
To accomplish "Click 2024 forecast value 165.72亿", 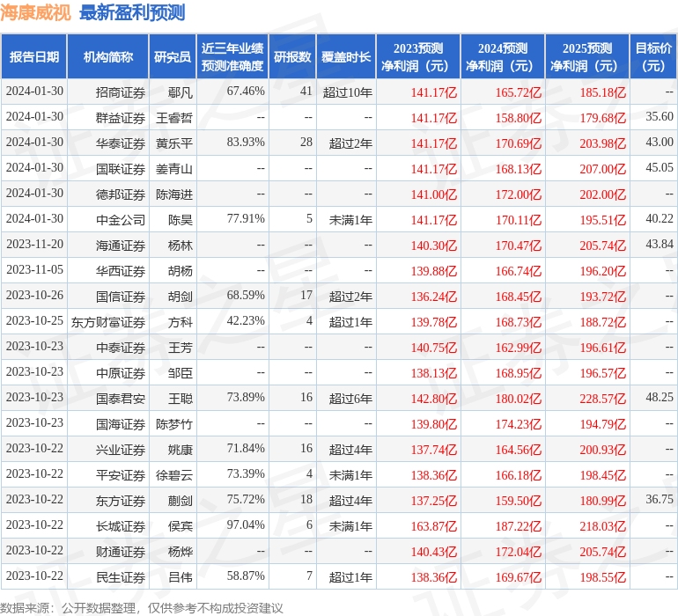I will [x=519, y=92].
